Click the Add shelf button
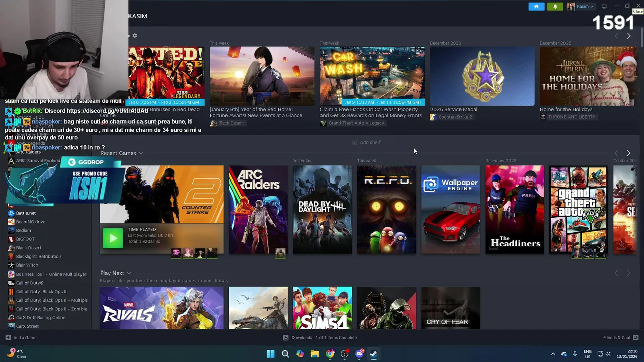Screen dimensions: 644x362 (366, 142)
